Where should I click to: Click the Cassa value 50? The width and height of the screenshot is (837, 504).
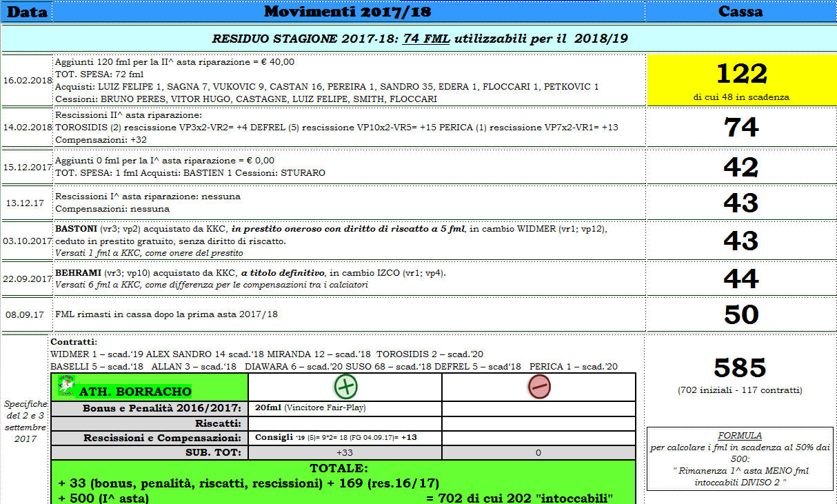click(x=741, y=314)
